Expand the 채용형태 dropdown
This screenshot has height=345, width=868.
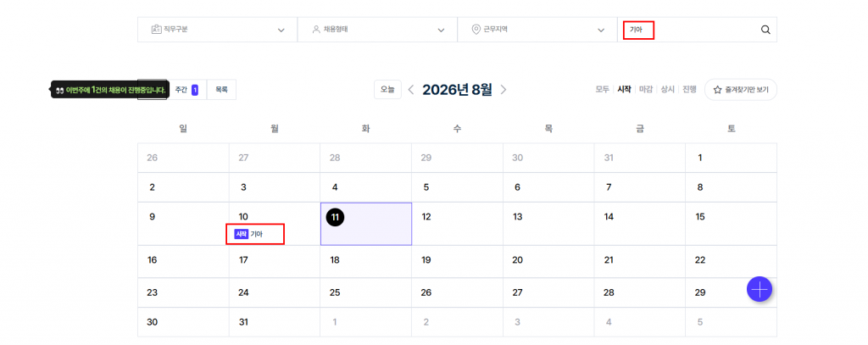tap(377, 30)
